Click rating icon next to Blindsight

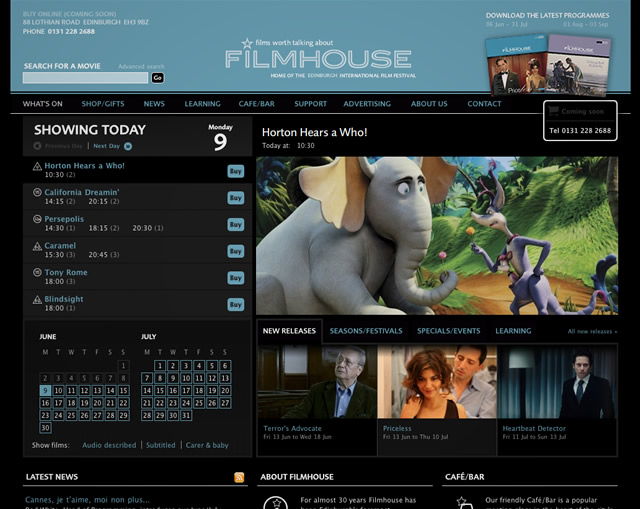(x=37, y=300)
